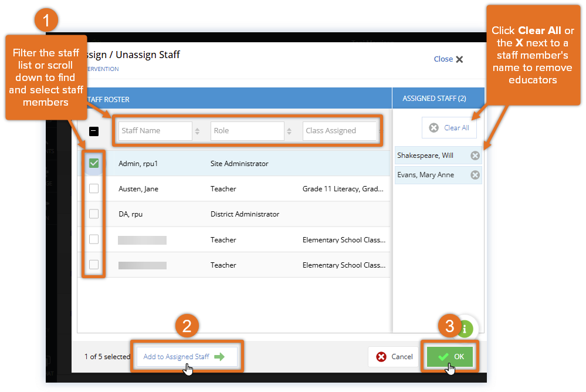Check the box next to Austen, Jane

pyautogui.click(x=93, y=188)
